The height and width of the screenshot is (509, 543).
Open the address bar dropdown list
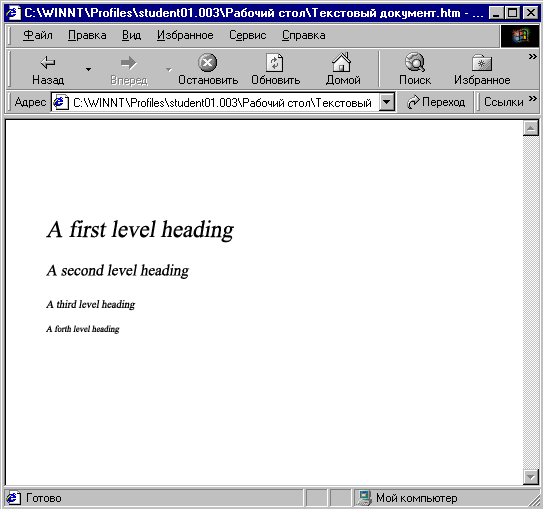(386, 102)
